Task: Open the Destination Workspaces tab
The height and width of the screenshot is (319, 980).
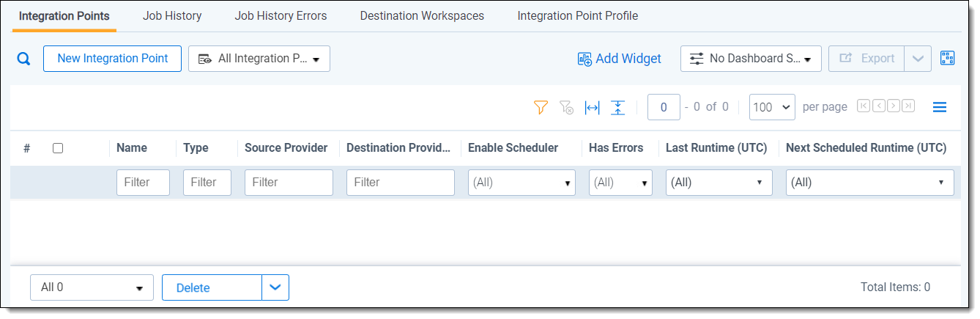Action: tap(422, 15)
